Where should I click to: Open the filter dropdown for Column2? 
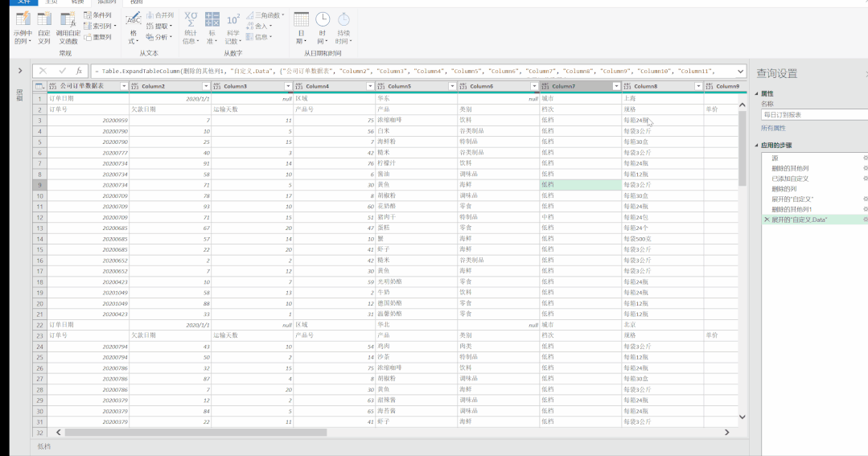pyautogui.click(x=206, y=86)
